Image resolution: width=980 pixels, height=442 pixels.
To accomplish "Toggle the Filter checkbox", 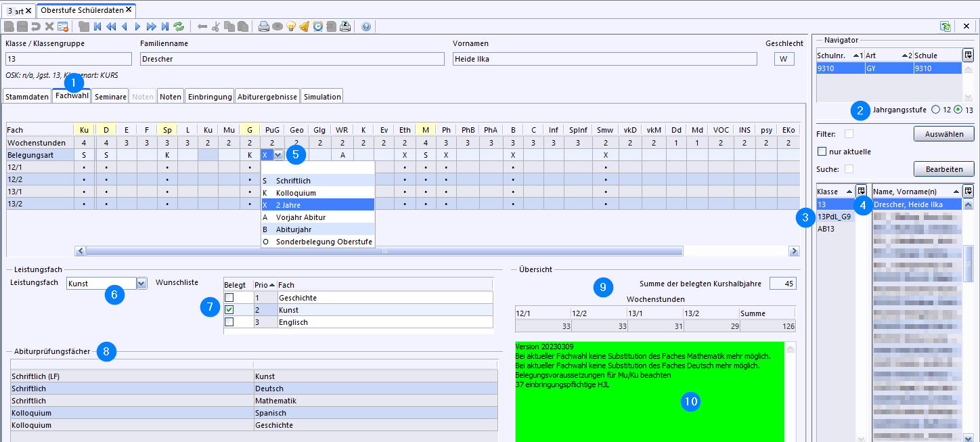I will (849, 133).
